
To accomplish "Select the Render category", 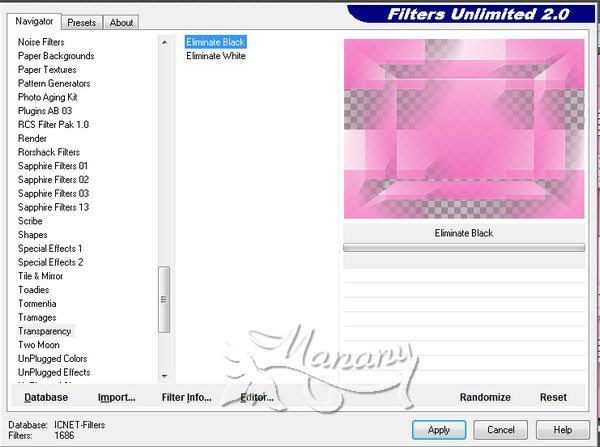I will 32,139.
